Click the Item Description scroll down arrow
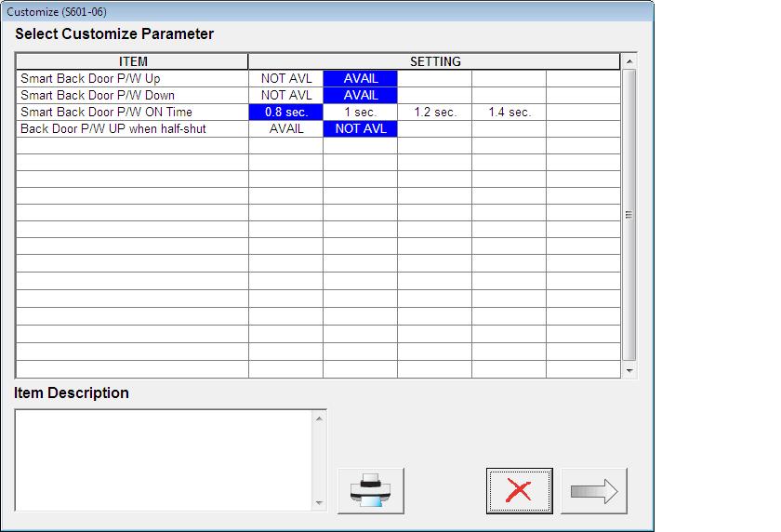The height and width of the screenshot is (532, 781). [319, 503]
